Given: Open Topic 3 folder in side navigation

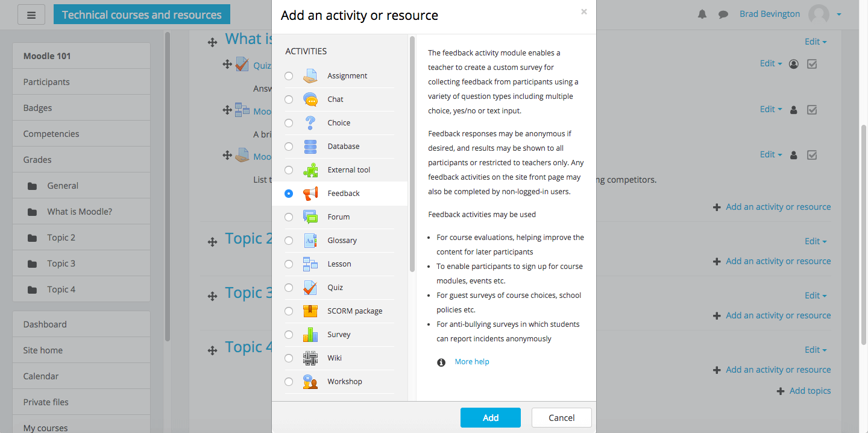Looking at the screenshot, I should point(81,264).
